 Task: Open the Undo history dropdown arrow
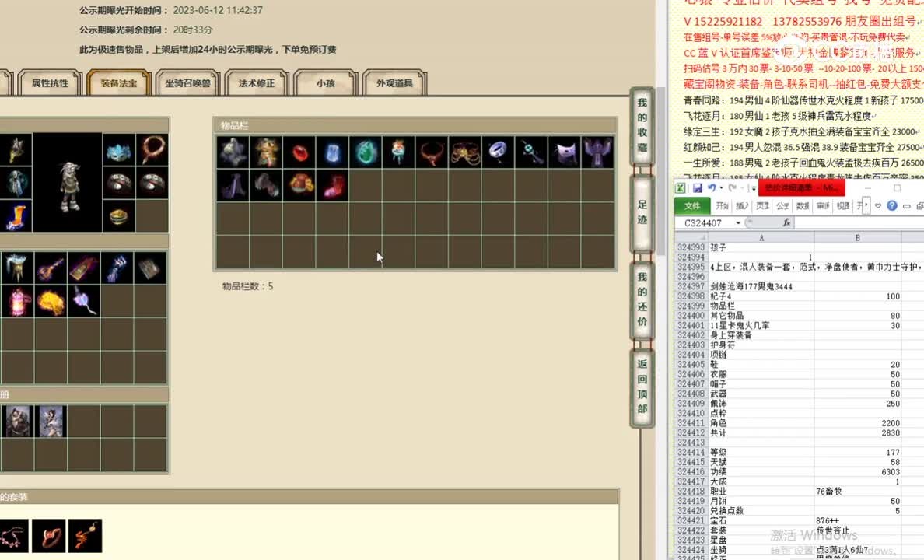click(721, 188)
